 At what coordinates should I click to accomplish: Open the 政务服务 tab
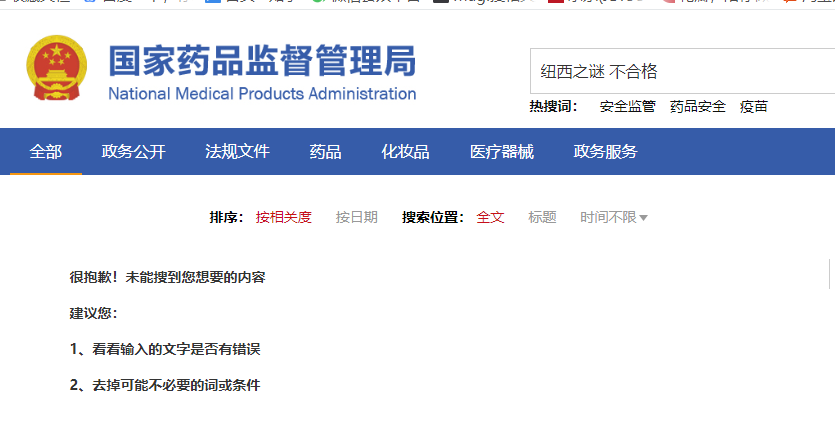point(605,152)
